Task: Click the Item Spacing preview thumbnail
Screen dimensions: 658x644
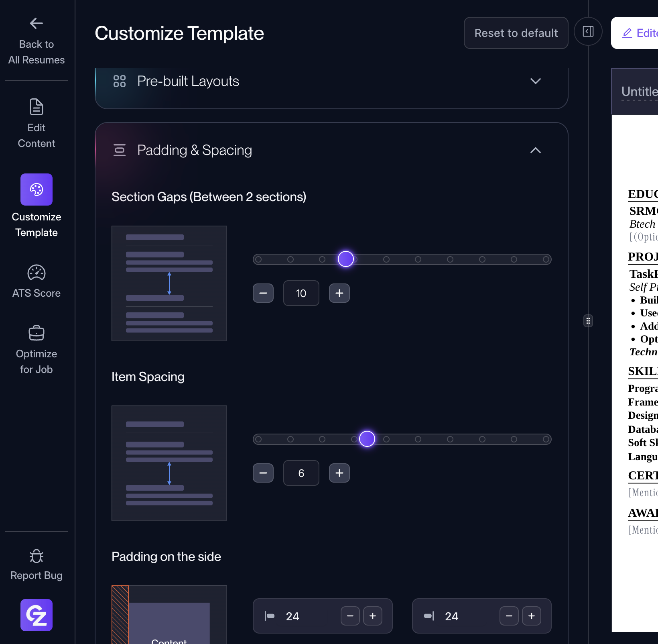Action: 169,463
